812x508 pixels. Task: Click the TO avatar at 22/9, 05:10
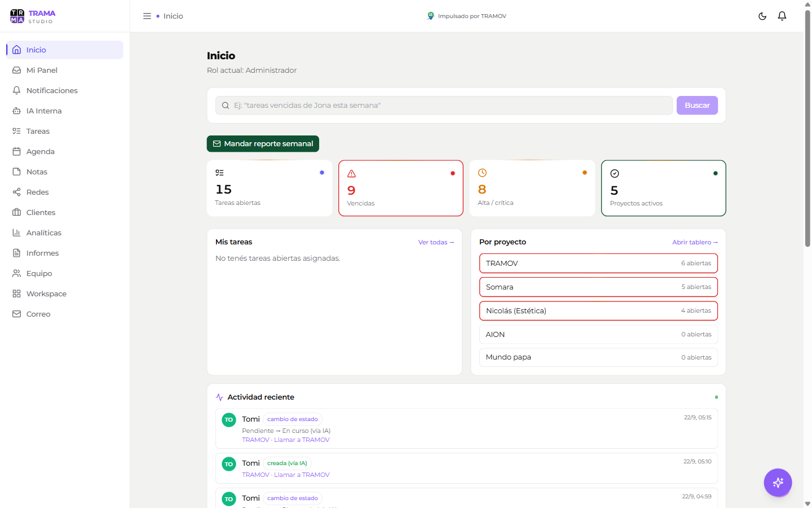tap(229, 465)
